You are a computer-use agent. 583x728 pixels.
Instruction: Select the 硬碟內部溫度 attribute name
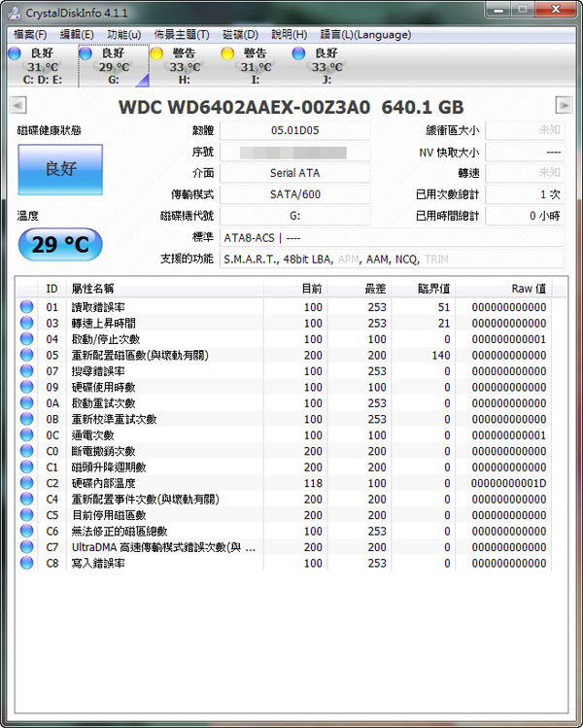coord(104,483)
